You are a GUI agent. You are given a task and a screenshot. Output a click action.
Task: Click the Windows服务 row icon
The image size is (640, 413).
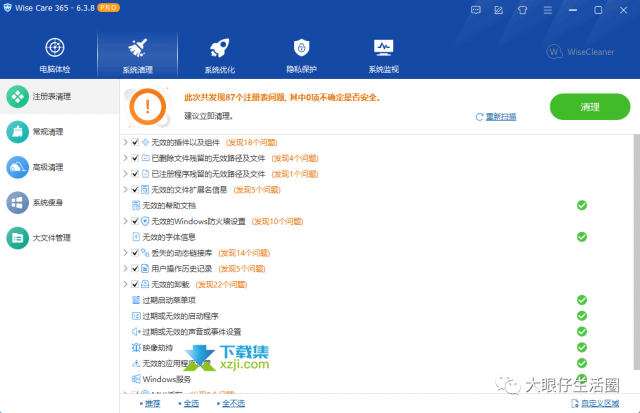point(136,379)
